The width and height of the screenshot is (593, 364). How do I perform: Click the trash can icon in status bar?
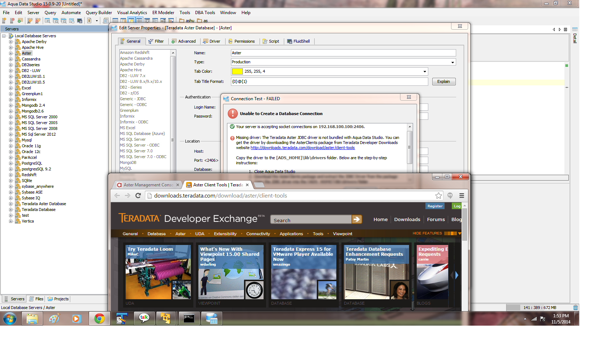point(576,308)
